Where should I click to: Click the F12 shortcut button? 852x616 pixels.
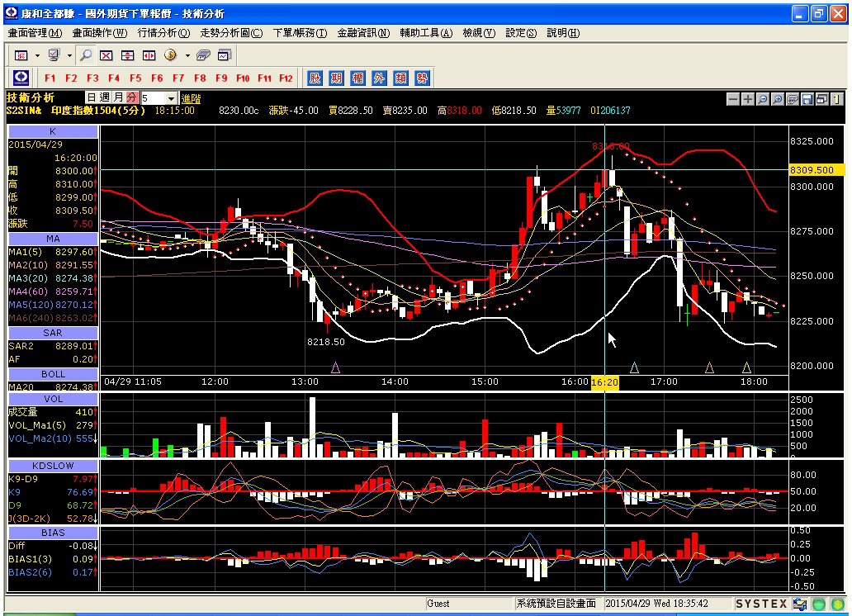click(286, 78)
